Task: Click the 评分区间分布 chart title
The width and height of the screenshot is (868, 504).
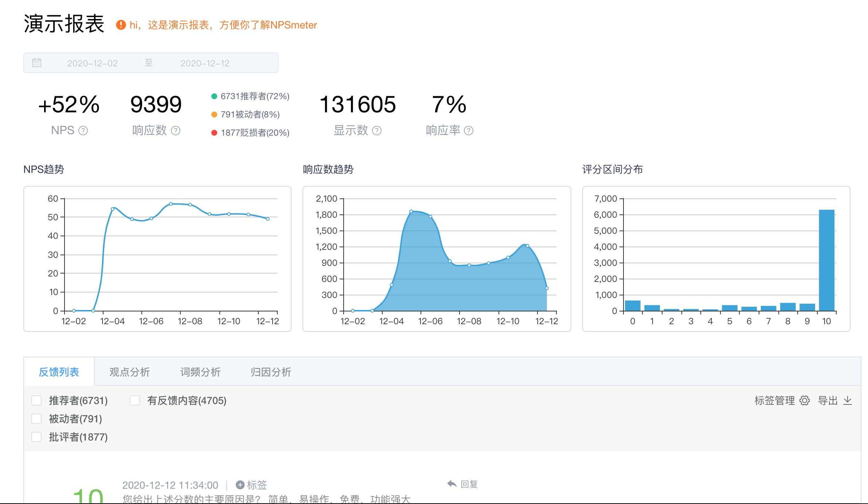Action: point(613,169)
